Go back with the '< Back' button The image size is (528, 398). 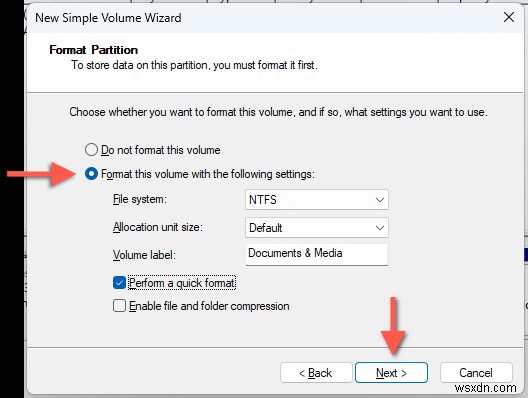pos(316,373)
